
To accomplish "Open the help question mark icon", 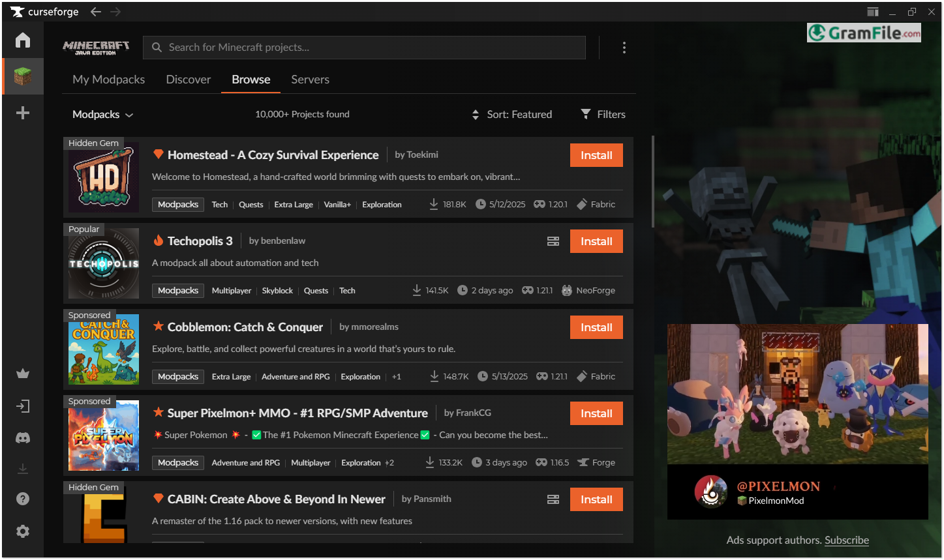I will pyautogui.click(x=23, y=499).
